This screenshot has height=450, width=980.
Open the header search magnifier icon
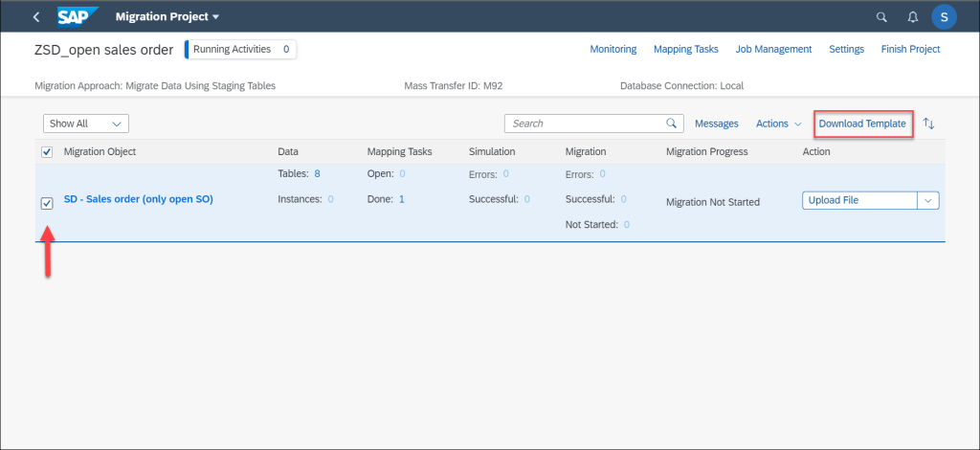coord(881,17)
